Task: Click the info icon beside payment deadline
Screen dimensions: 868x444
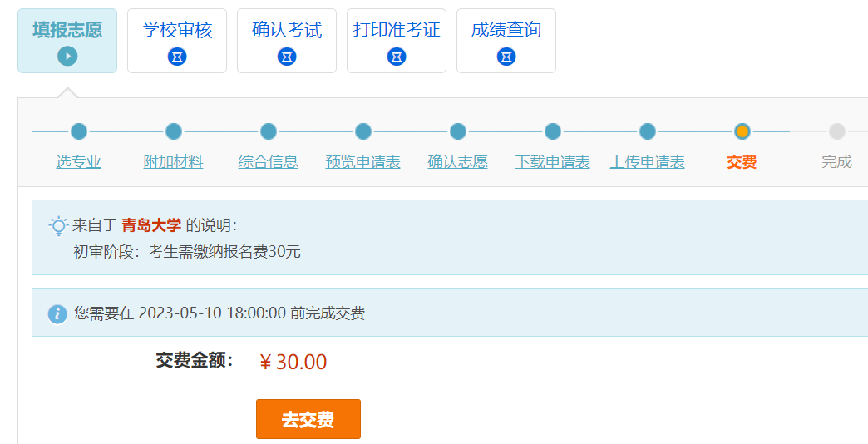Action: point(57,314)
